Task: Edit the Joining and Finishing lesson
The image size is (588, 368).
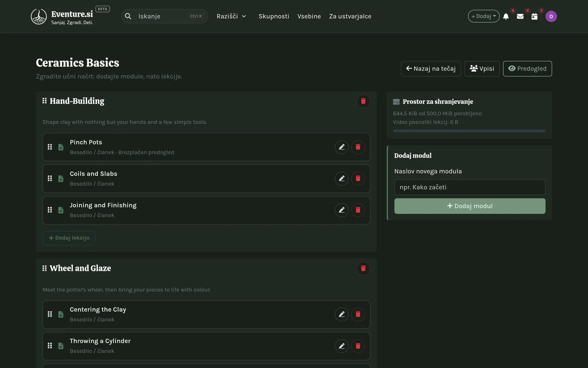Action: click(342, 210)
